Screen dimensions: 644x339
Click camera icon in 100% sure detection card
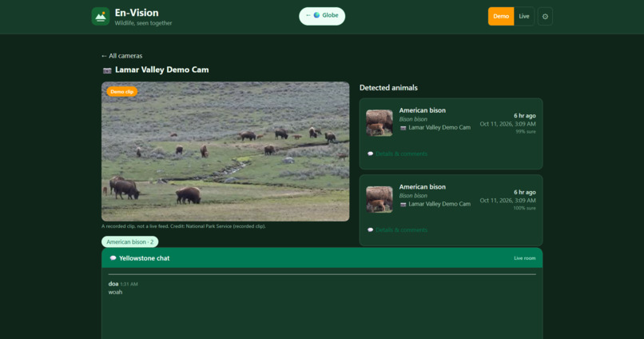click(x=403, y=204)
